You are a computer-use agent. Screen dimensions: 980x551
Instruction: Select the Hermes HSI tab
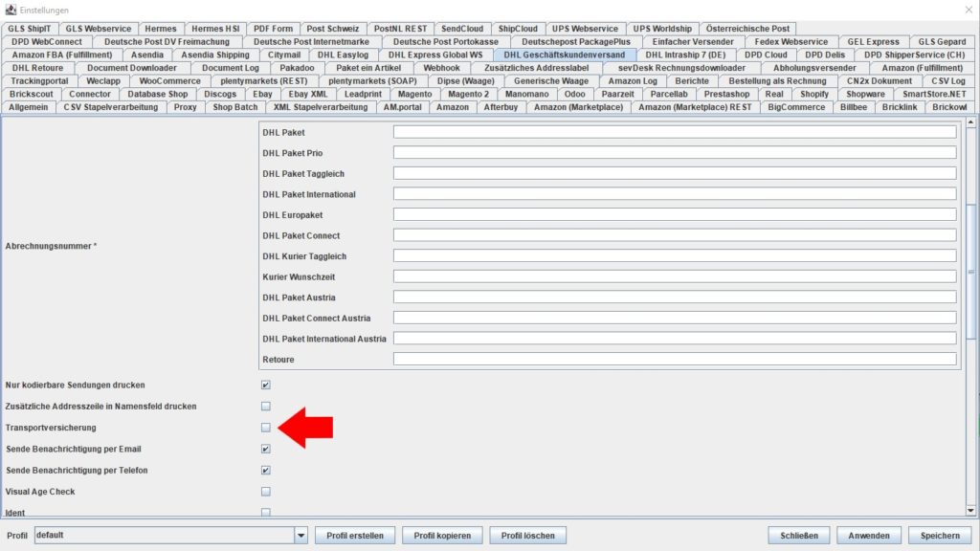215,29
